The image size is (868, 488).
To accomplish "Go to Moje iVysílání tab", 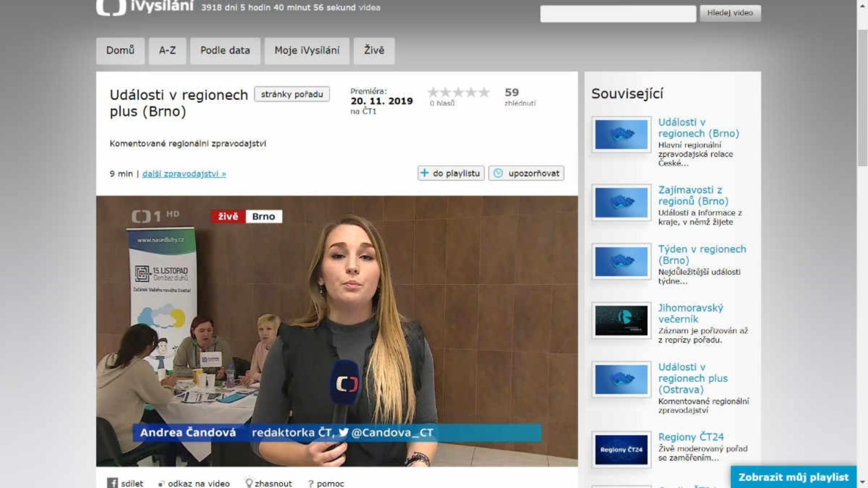I will click(x=307, y=51).
